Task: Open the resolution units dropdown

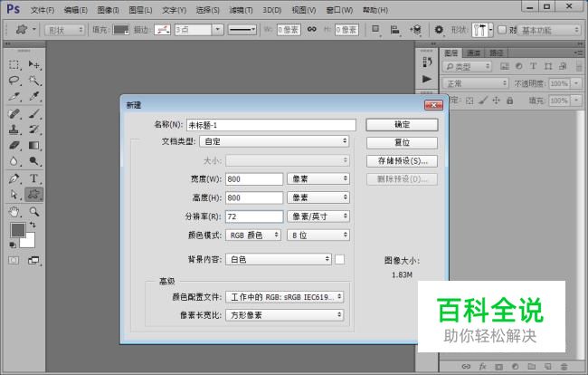Action: pos(318,216)
